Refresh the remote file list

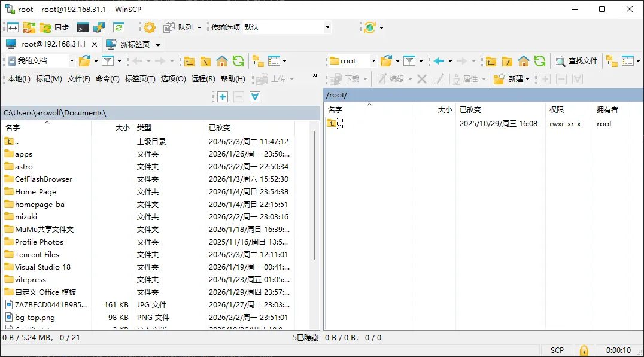click(x=540, y=60)
